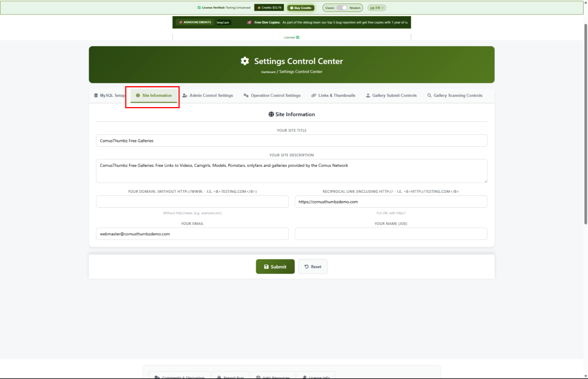Click the Reset button
588x379 pixels.
(313, 267)
